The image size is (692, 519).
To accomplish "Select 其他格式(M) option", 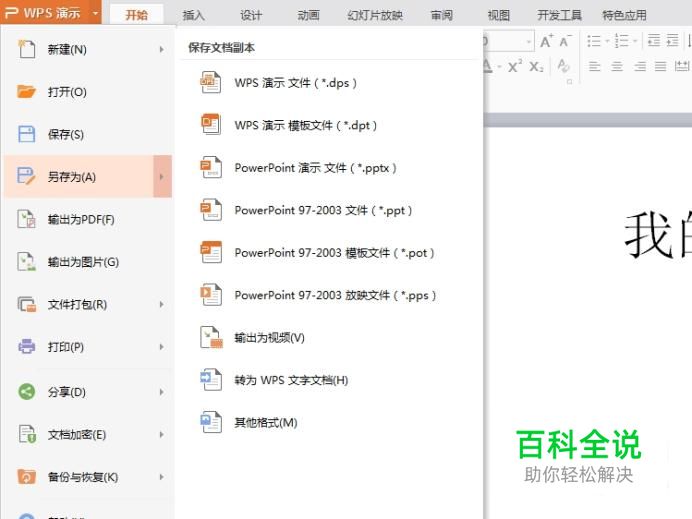I will point(266,422).
